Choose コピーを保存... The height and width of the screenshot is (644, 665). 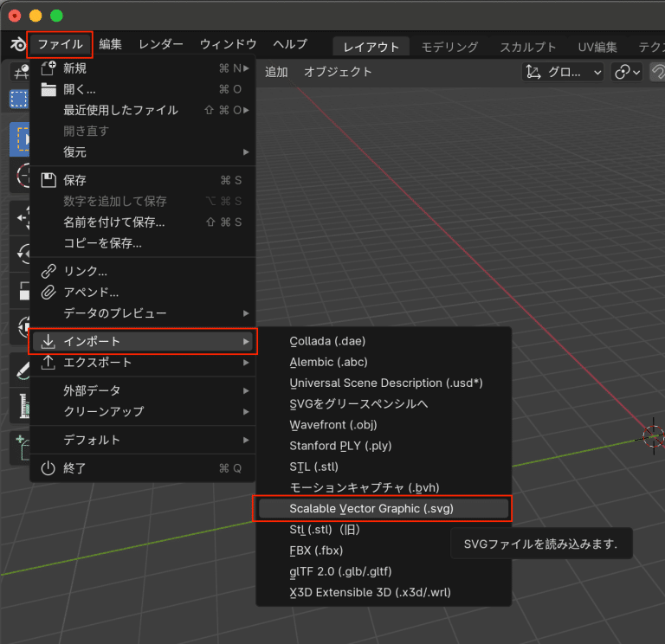(x=143, y=243)
